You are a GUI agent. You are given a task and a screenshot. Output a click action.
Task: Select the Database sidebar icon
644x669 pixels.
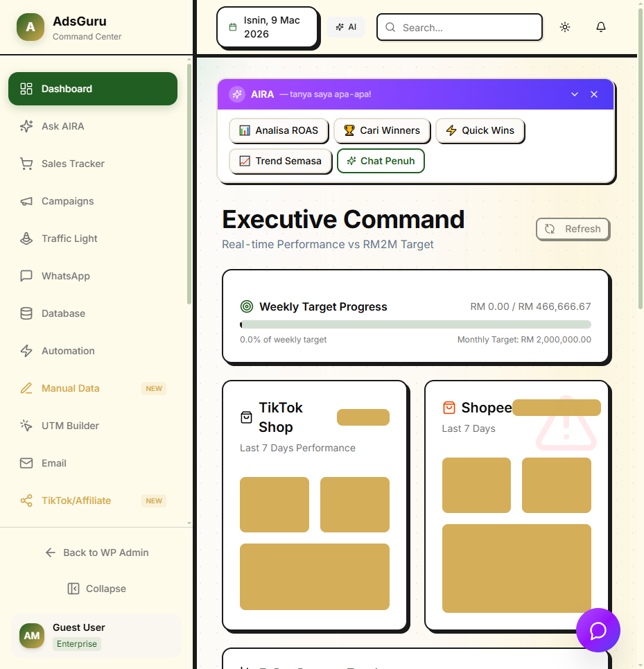click(26, 313)
